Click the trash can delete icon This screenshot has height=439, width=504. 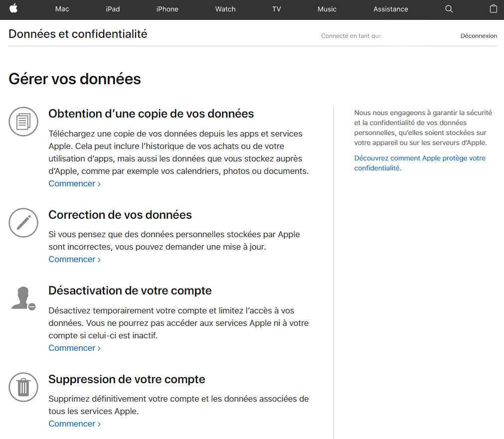click(23, 387)
